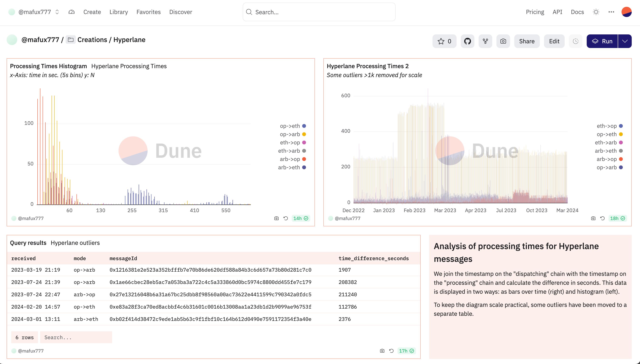Viewport: 640px width, 364px height.
Task: Open the three-dot more menu
Action: (611, 12)
